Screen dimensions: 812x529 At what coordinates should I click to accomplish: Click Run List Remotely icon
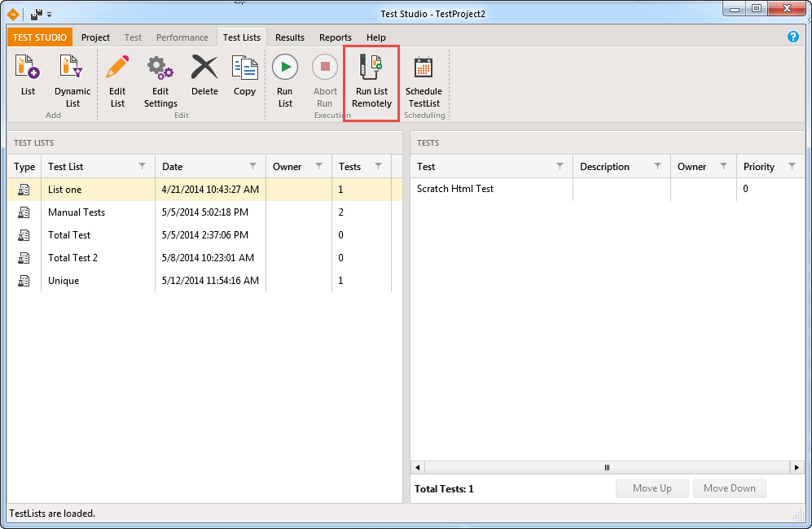point(371,81)
